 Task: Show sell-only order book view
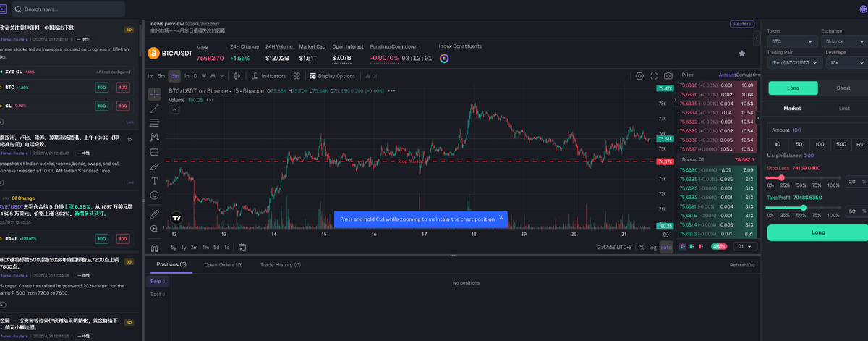pos(702,246)
